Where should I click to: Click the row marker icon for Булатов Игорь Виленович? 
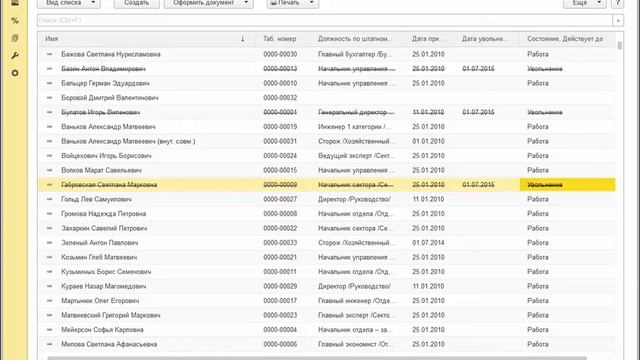click(x=50, y=112)
